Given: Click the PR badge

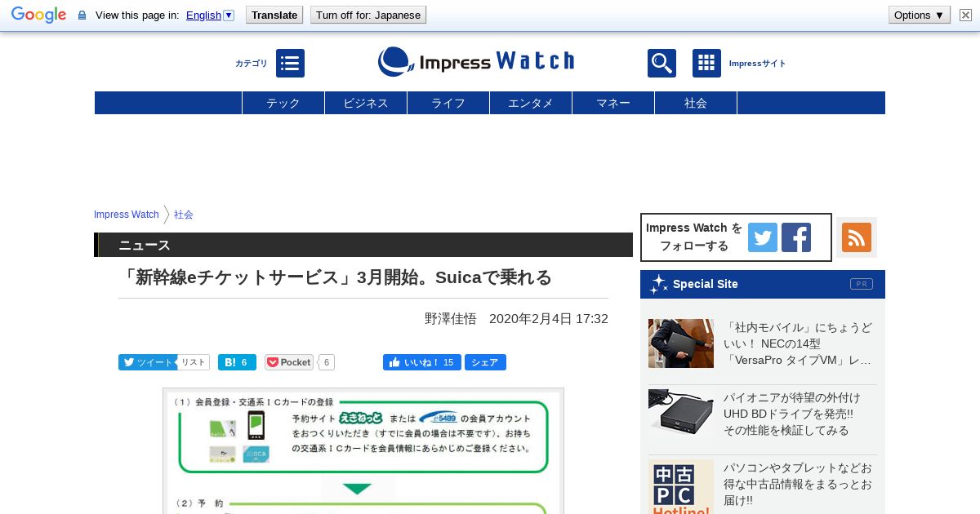Looking at the screenshot, I should pyautogui.click(x=862, y=284).
